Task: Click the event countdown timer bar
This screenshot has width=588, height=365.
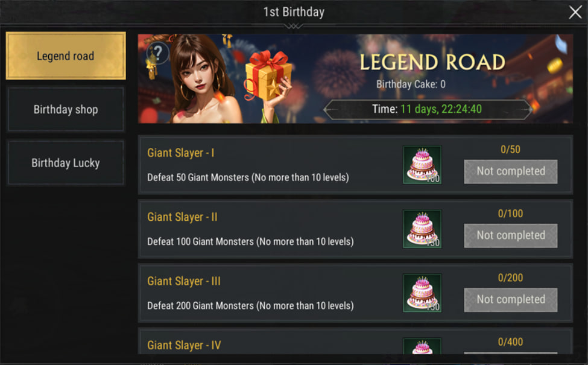Action: (428, 109)
